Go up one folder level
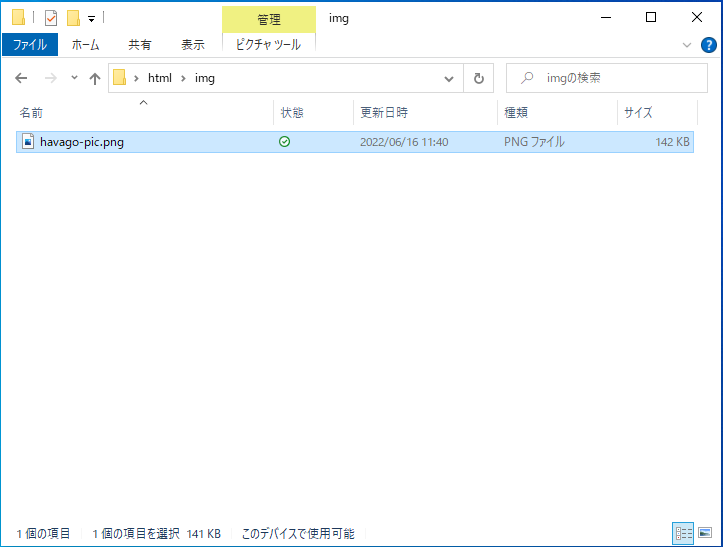This screenshot has width=723, height=547. tap(95, 78)
